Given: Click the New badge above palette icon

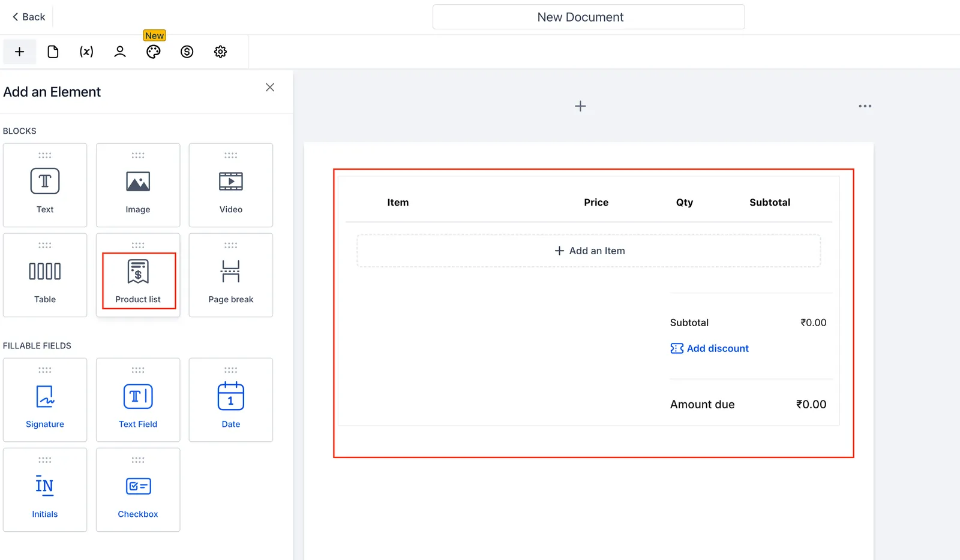Looking at the screenshot, I should (x=155, y=35).
